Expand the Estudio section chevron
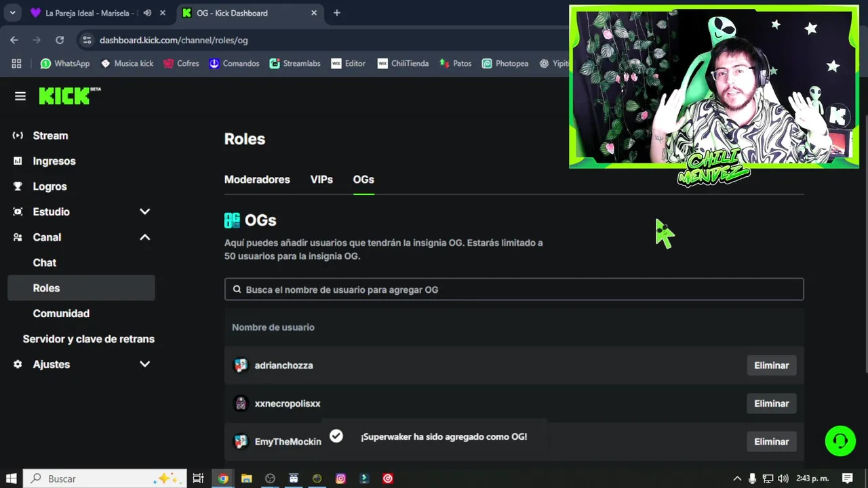 tap(144, 211)
